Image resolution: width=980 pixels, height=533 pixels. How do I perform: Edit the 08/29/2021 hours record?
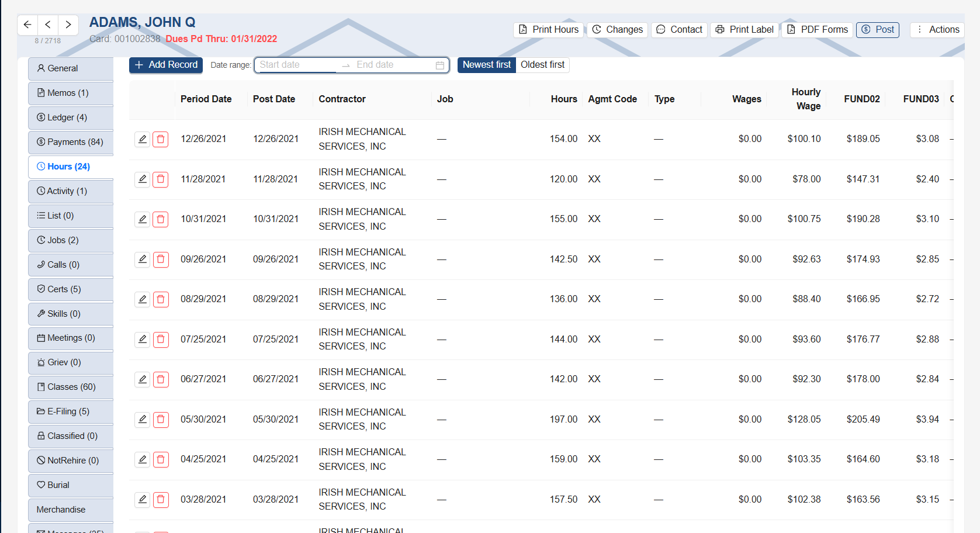(143, 299)
